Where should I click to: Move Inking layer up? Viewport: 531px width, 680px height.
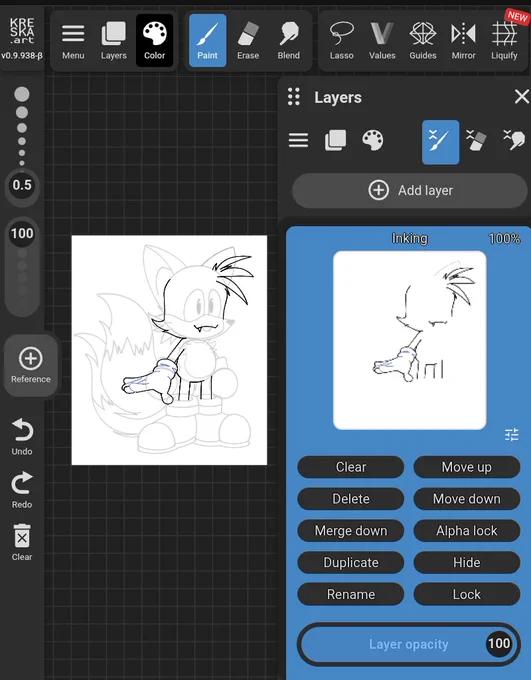pos(467,467)
